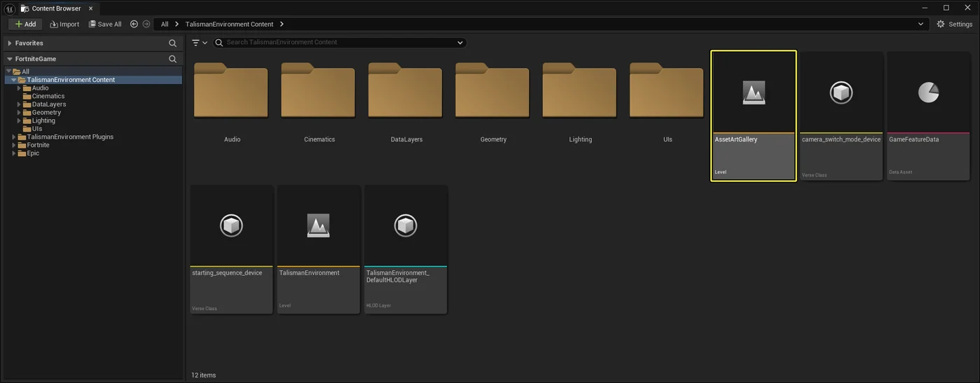This screenshot has width=980, height=383.
Task: Select the TalismanEnvironment_DefaultHLODLayer asset
Action: pyautogui.click(x=406, y=249)
